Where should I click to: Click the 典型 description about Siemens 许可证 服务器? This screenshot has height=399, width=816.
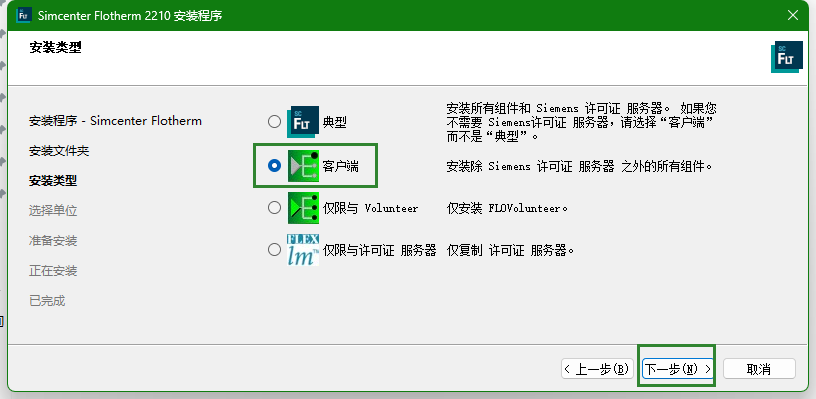coord(582,123)
